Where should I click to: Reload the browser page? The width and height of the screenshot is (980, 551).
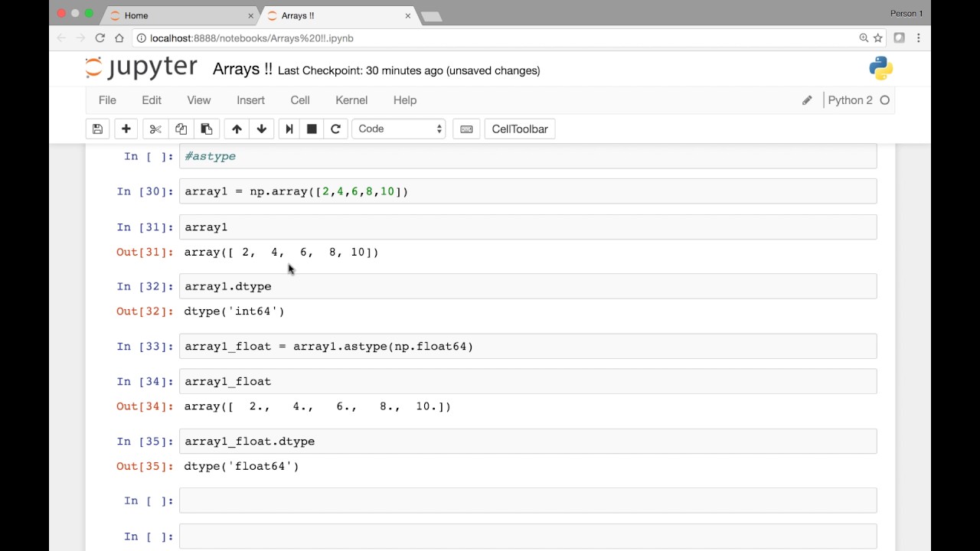click(100, 37)
